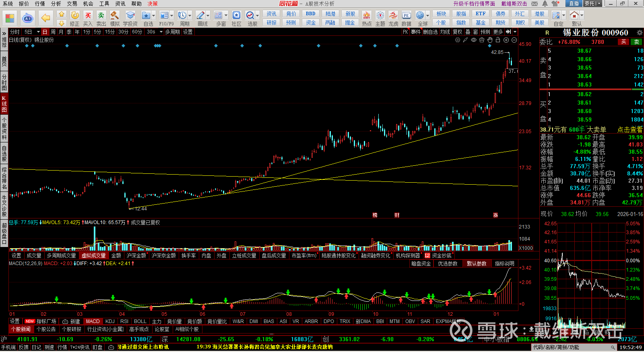
Task: Click the code/name search input field
Action: pyautogui.click(x=572, y=347)
